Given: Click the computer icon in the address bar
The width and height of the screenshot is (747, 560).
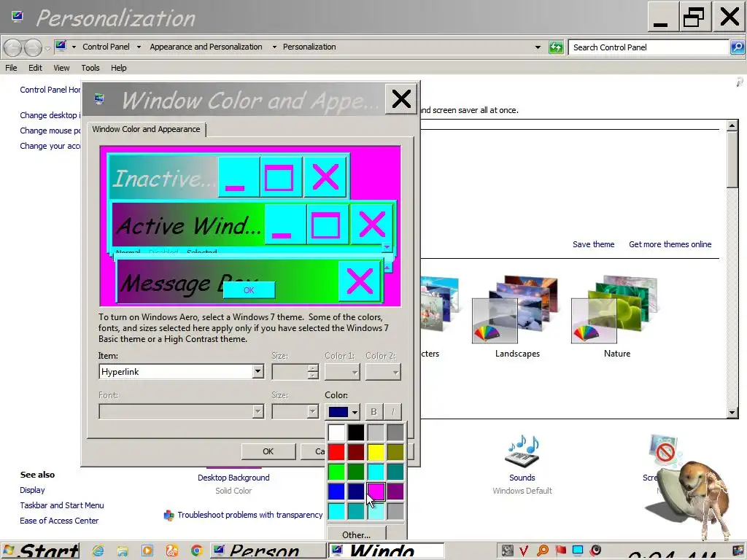Looking at the screenshot, I should (x=61, y=46).
